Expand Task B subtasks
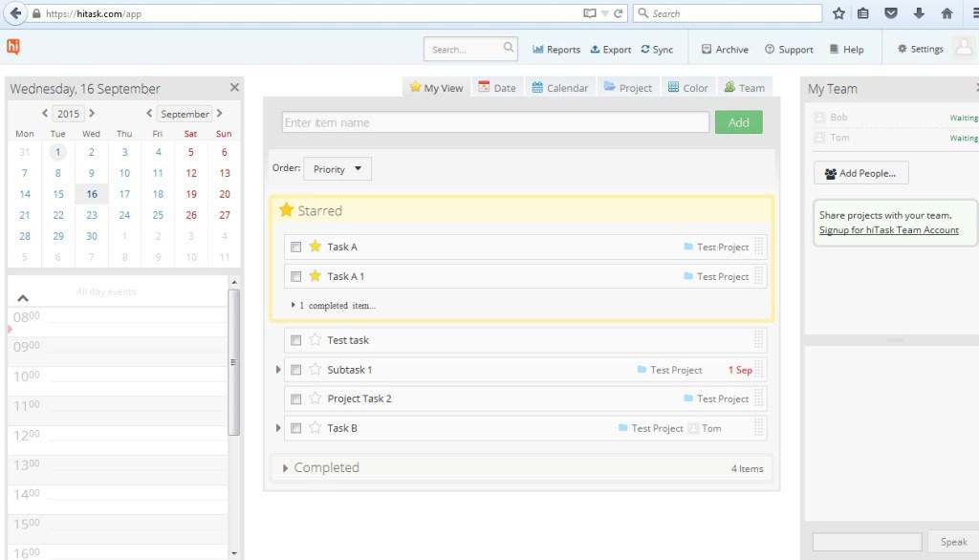 [x=278, y=428]
